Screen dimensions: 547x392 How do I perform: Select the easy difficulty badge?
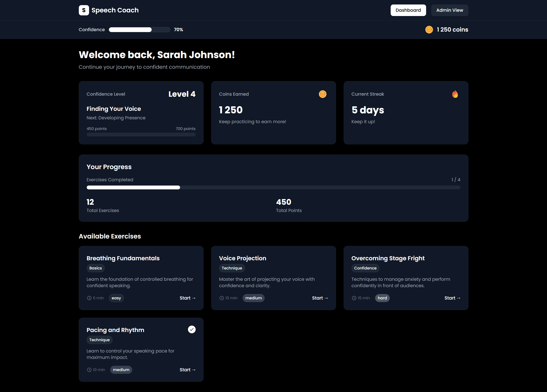[116, 298]
